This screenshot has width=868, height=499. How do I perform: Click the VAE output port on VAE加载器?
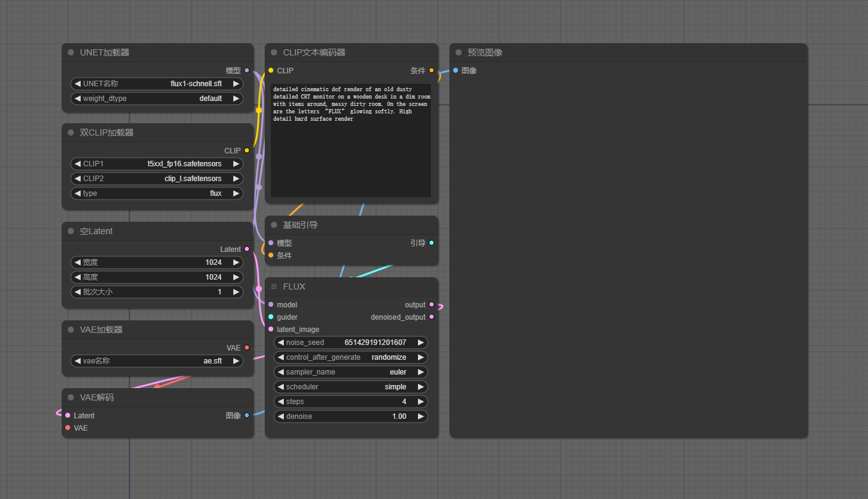click(247, 347)
